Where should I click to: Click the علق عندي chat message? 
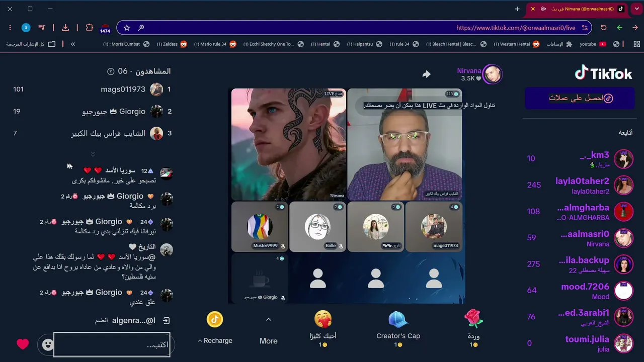click(x=143, y=302)
